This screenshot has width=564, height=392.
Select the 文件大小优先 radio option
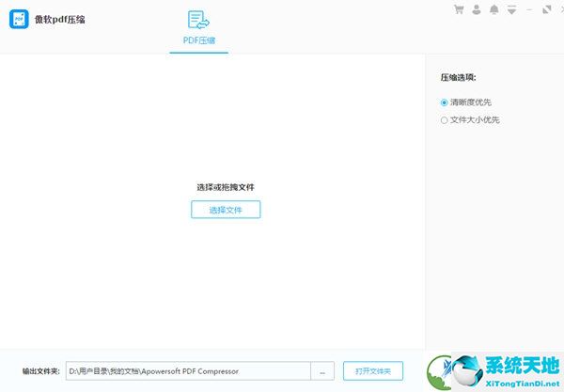470,120
